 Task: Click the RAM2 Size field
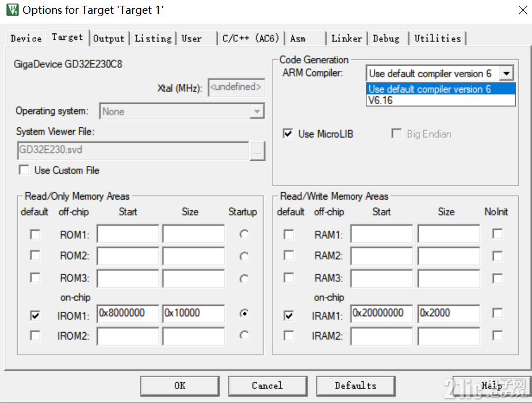[x=449, y=256]
